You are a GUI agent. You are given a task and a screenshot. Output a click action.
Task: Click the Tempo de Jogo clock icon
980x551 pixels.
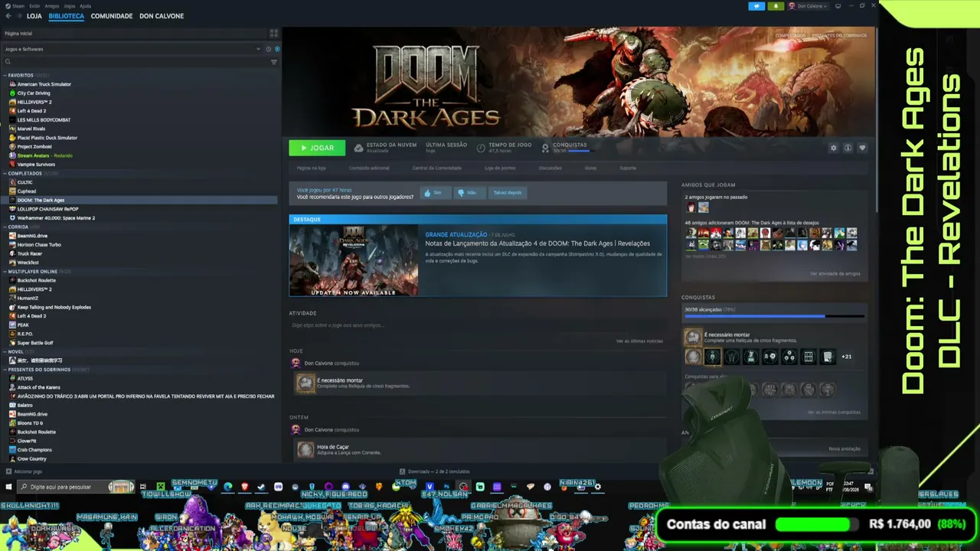[x=481, y=148]
